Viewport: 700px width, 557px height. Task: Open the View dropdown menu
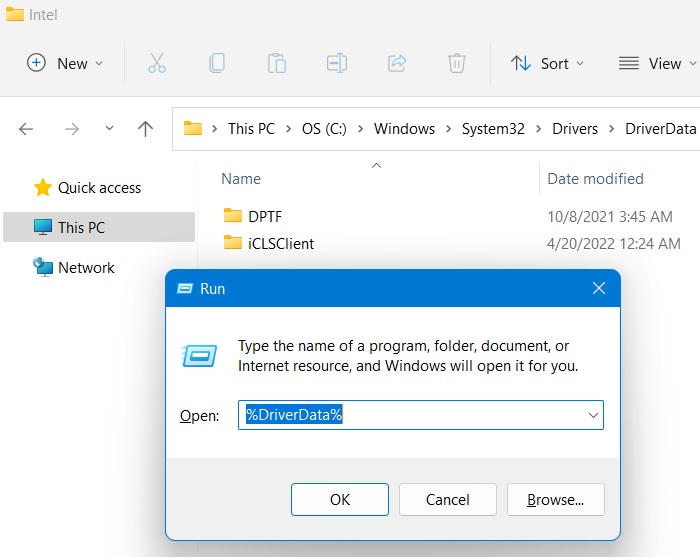pos(656,63)
